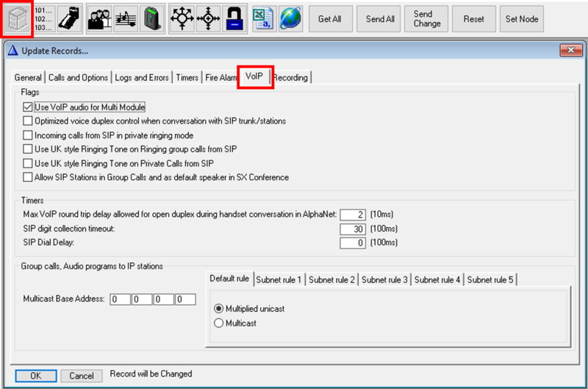The image size is (588, 389).
Task: Select the VoIP tab
Action: [x=254, y=76]
